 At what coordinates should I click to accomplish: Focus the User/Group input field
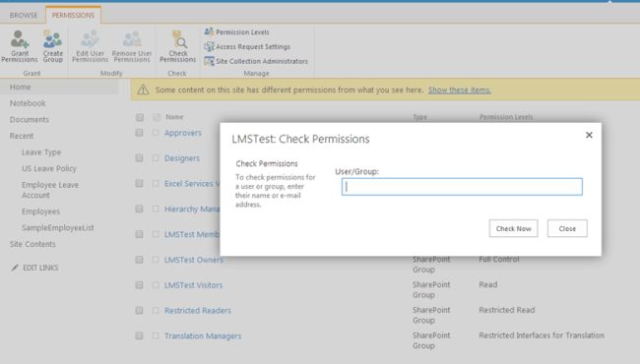tap(462, 187)
